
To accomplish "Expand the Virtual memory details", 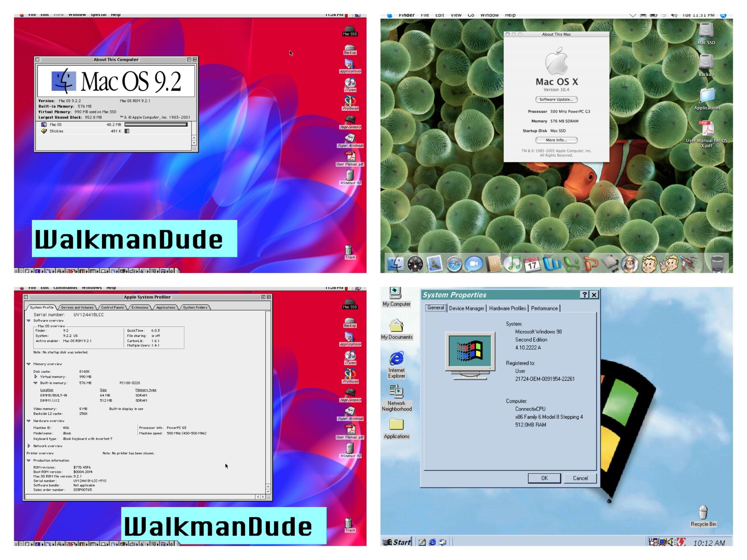I will click(x=35, y=377).
